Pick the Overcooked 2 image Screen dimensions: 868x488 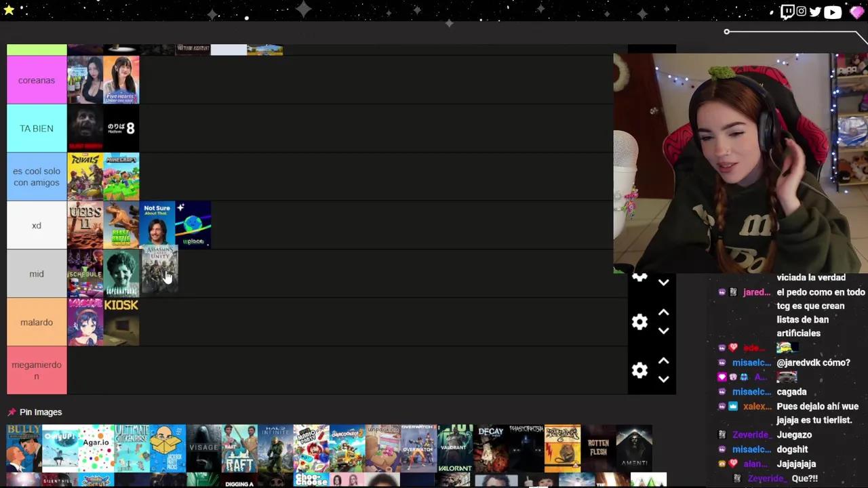(x=347, y=449)
